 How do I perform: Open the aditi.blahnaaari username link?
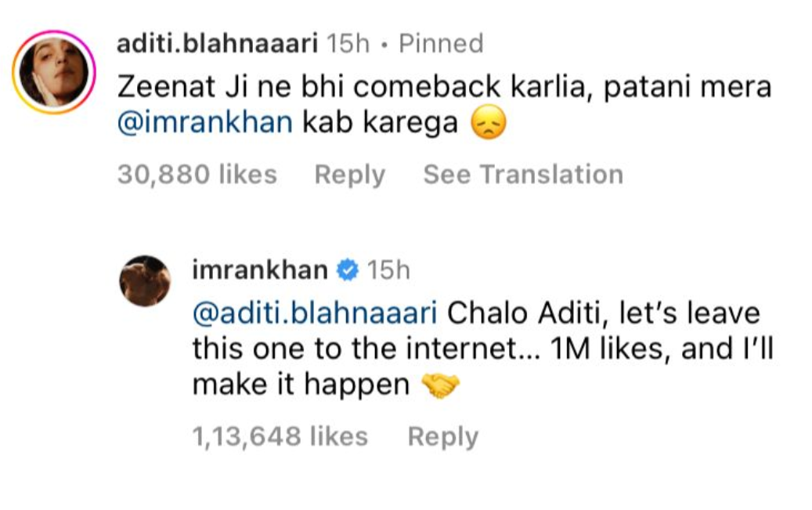217,45
